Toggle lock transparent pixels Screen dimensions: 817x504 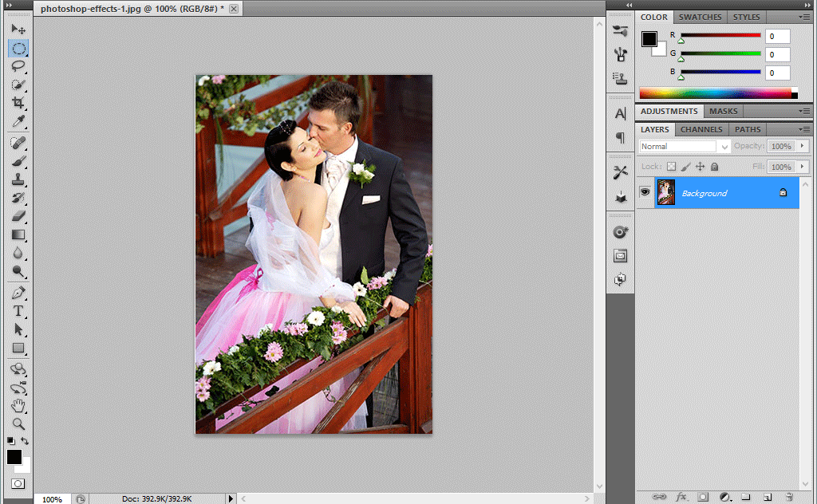point(672,167)
